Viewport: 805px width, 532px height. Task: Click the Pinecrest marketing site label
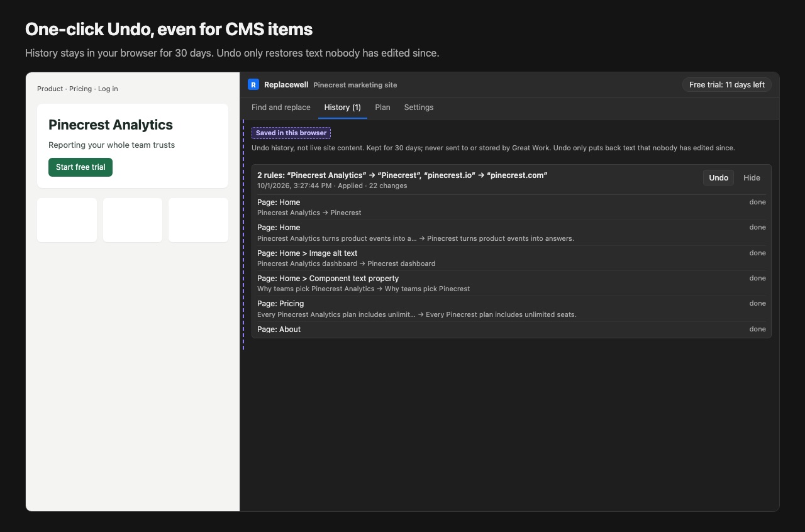(x=355, y=85)
